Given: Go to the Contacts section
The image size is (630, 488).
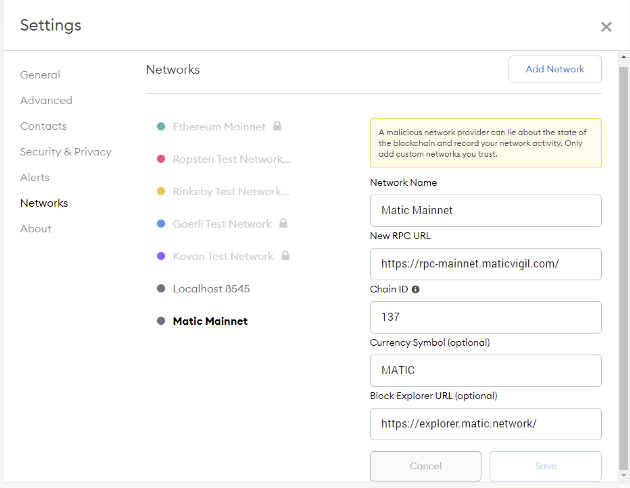Looking at the screenshot, I should coord(43,126).
